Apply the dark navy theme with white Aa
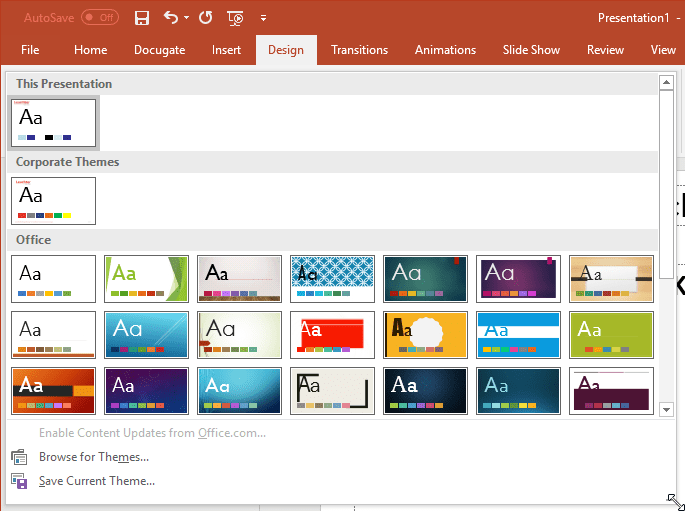 tap(426, 391)
